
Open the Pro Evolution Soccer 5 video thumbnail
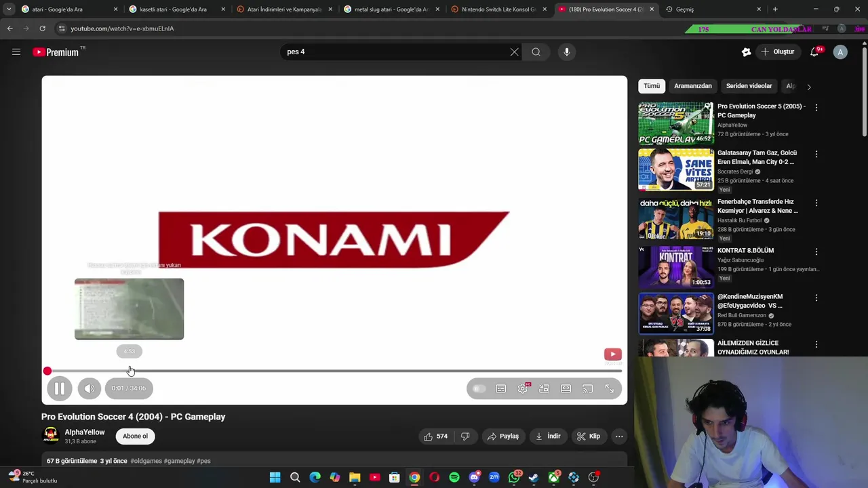676,123
